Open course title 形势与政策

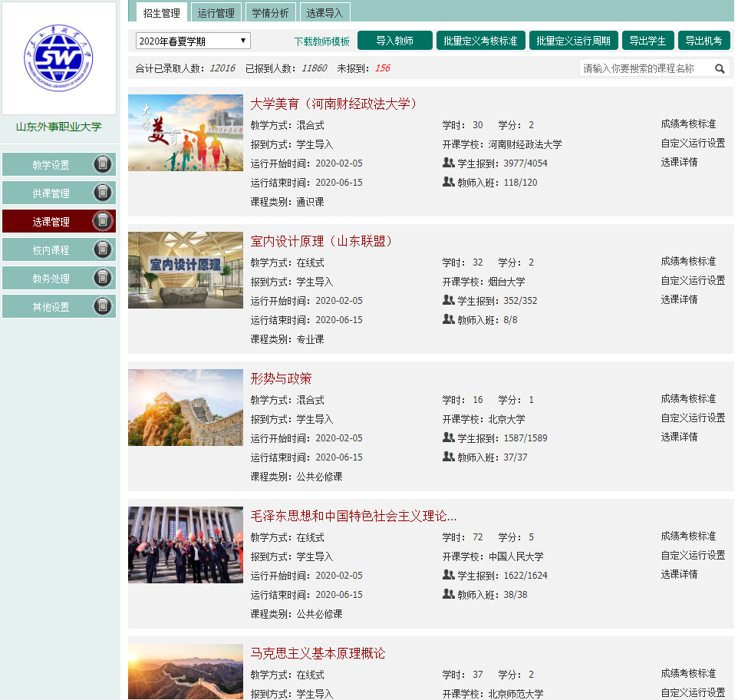pyautogui.click(x=281, y=378)
